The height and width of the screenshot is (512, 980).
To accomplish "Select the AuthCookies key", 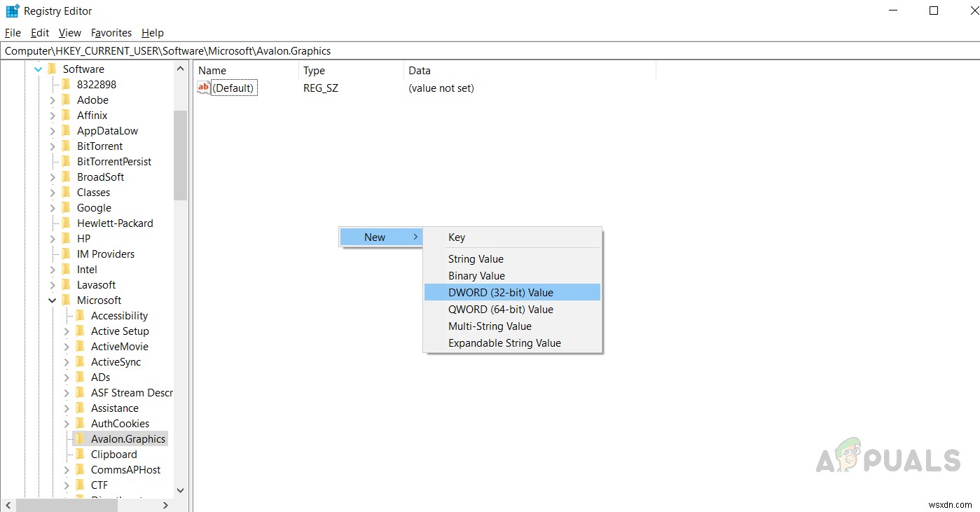I will coord(120,423).
